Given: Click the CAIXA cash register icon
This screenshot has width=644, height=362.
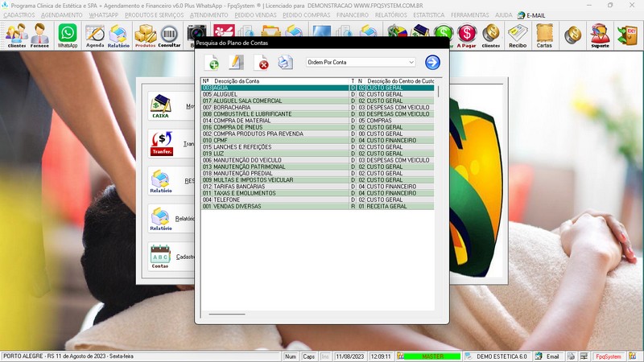Looking at the screenshot, I should (x=161, y=105).
